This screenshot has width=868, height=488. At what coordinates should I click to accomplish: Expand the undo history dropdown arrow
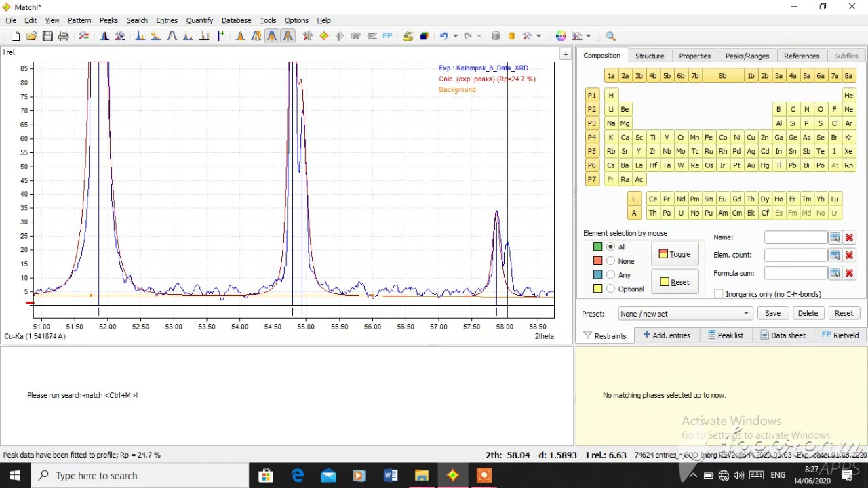[455, 36]
